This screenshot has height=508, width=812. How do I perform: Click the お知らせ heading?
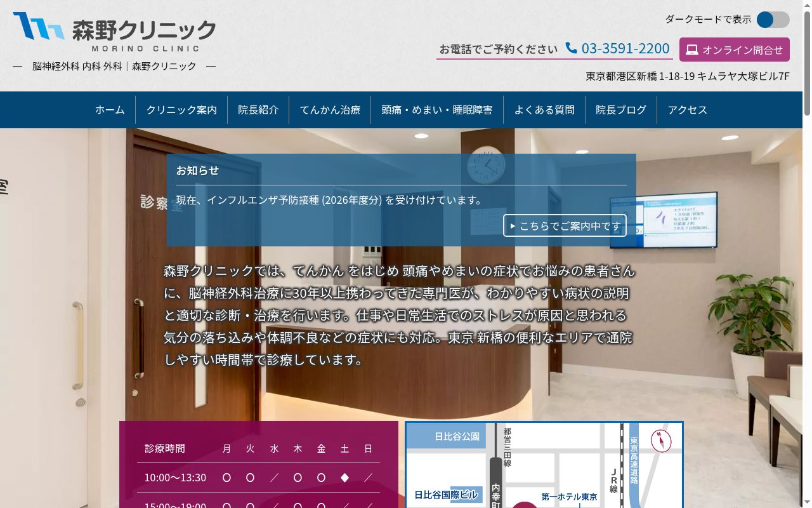point(197,170)
